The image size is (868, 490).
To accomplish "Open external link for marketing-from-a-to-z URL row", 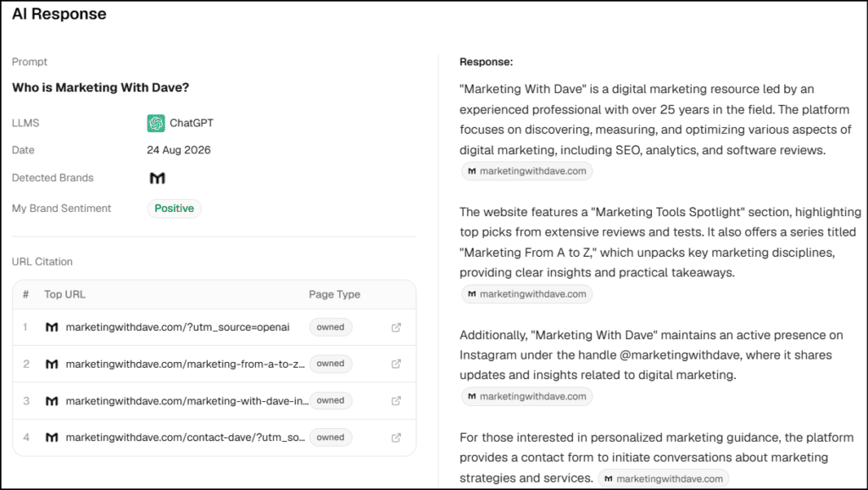I will point(397,364).
